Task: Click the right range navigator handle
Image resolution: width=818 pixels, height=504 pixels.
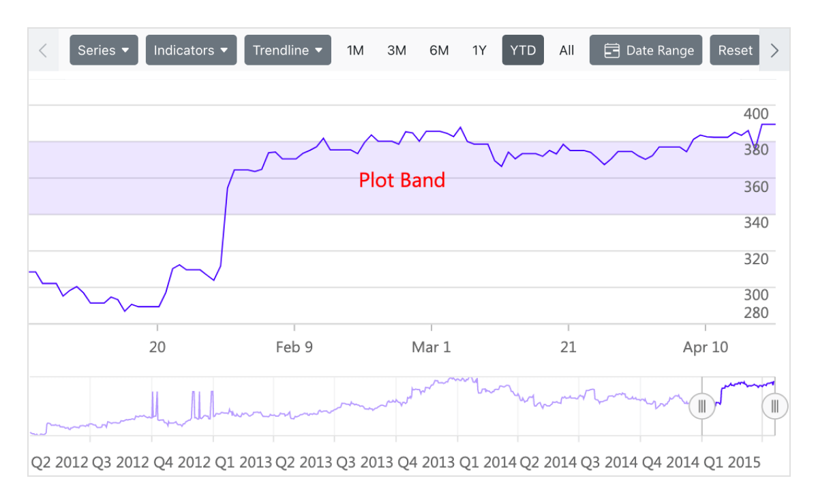Action: point(774,407)
